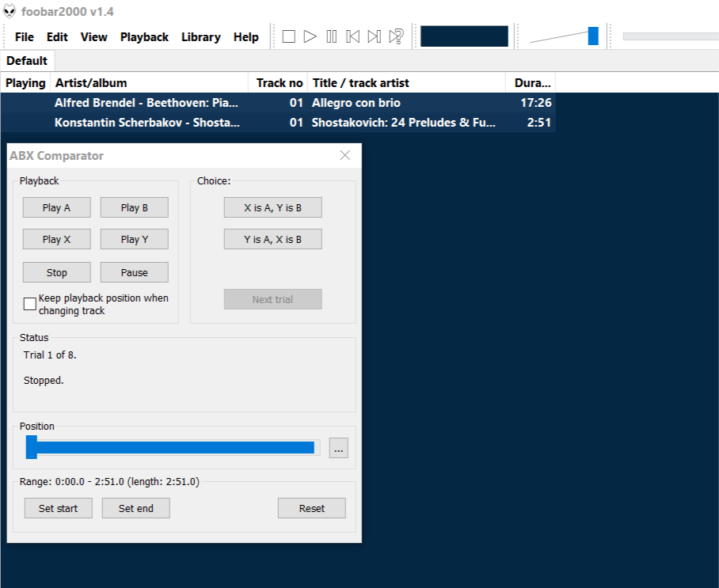Click the Playing column header
The height and width of the screenshot is (588, 719).
25,83
